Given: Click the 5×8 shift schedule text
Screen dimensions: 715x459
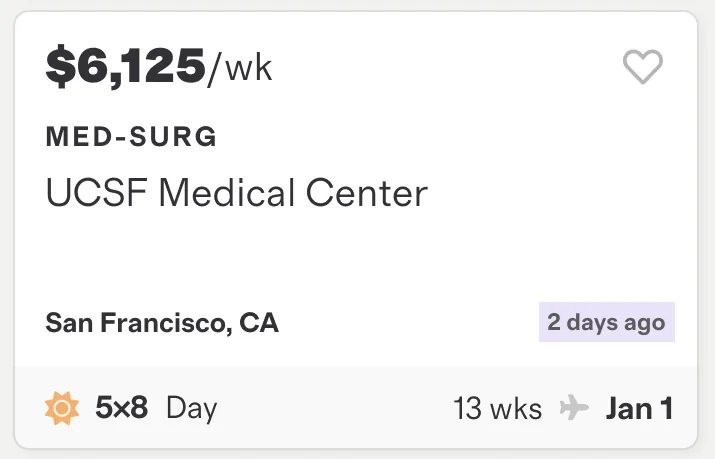Looking at the screenshot, I should point(121,407).
